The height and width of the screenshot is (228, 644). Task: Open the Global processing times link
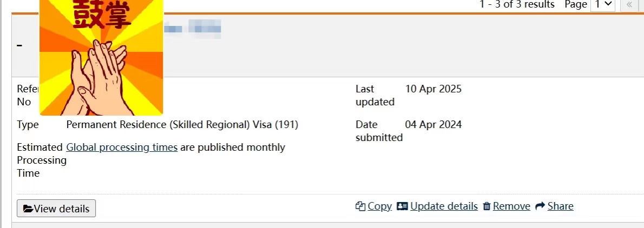(122, 147)
